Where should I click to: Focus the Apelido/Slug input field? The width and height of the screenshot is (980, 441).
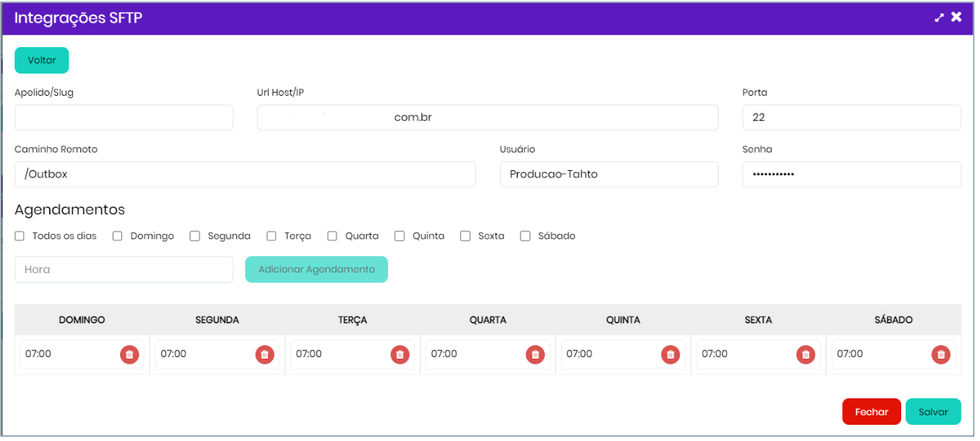coord(124,118)
